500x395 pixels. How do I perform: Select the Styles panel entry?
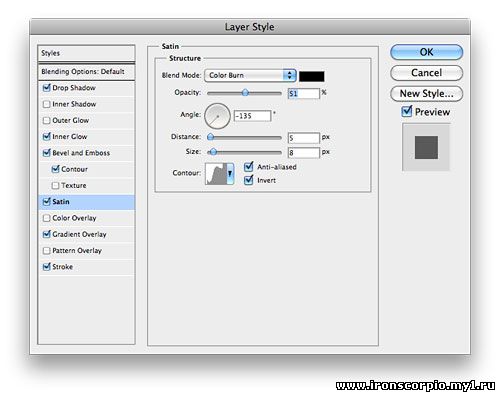[x=86, y=53]
